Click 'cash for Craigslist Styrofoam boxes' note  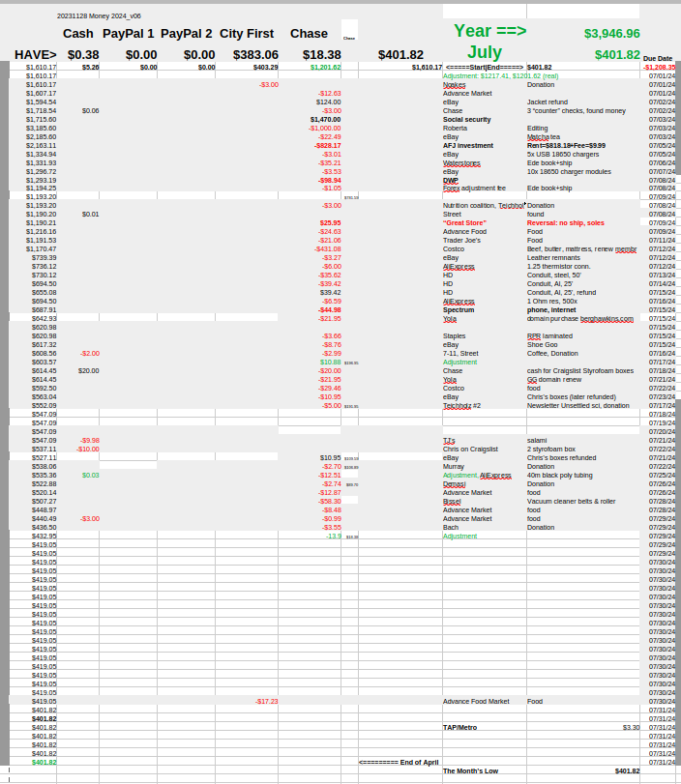click(580, 371)
